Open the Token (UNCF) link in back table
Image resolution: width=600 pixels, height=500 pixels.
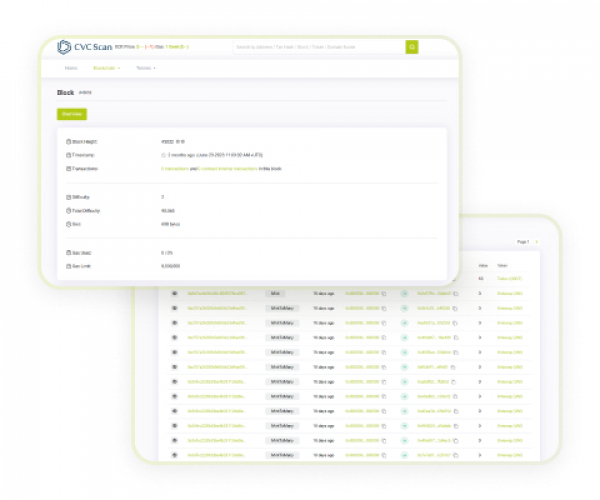point(509,279)
